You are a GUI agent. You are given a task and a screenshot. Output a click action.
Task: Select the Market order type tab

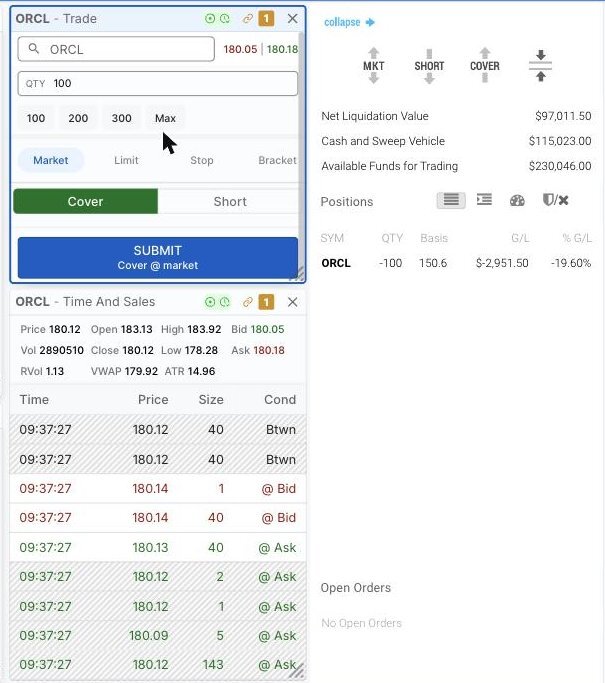(x=51, y=160)
